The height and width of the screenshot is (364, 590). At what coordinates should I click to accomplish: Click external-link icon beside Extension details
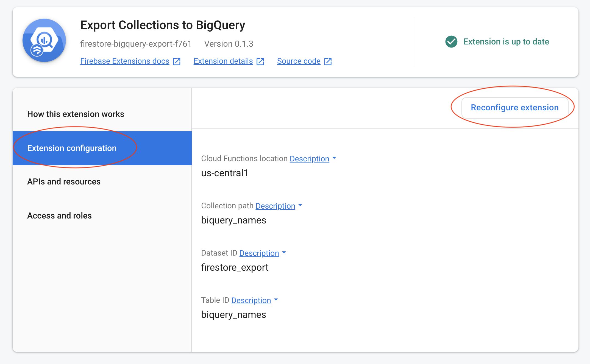tap(260, 61)
